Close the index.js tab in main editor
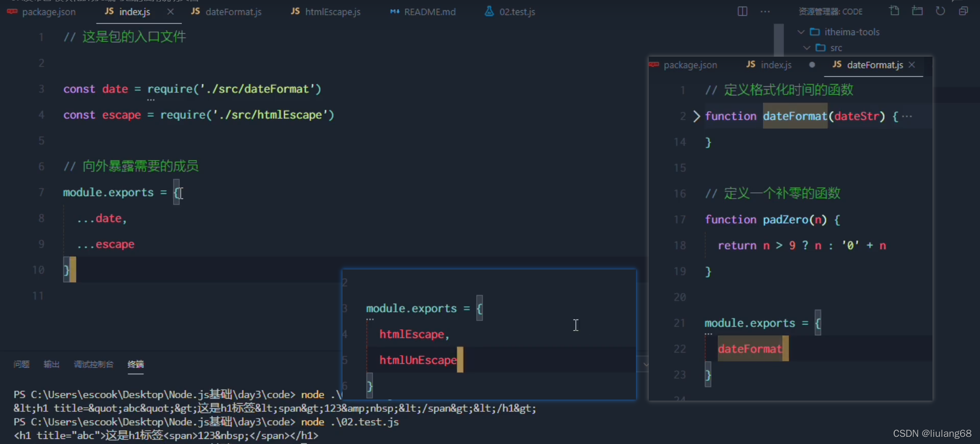Screen dimensions: 980x444 pyautogui.click(x=170, y=11)
